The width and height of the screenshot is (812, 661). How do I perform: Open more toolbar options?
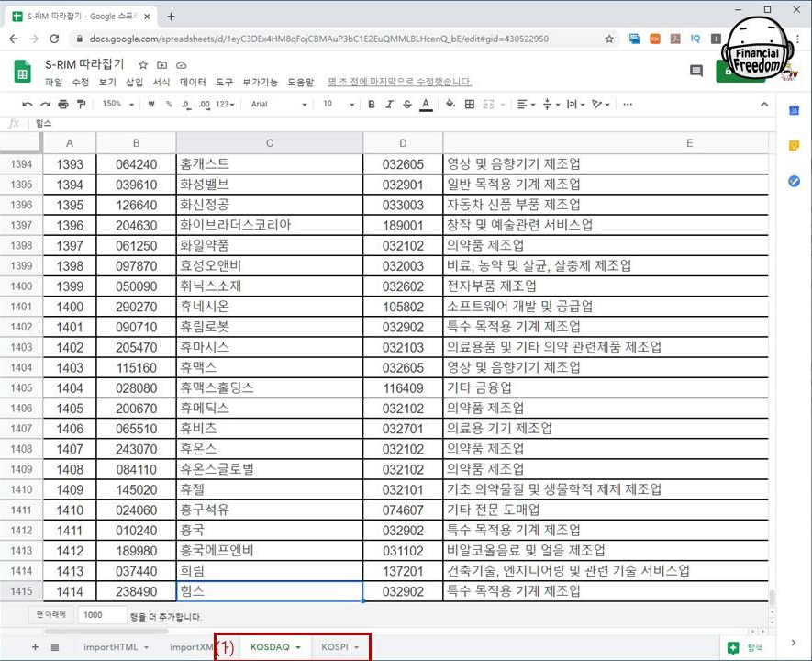click(x=628, y=104)
